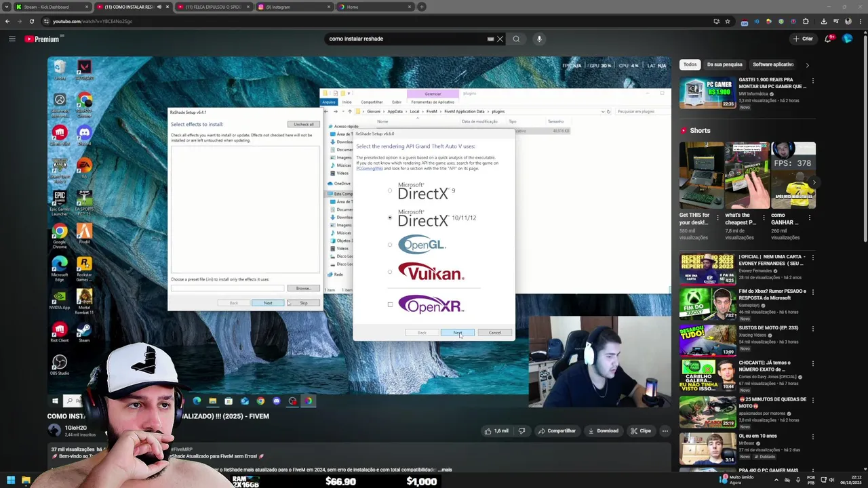
Task: Reload the YouTube page
Action: click(32, 21)
